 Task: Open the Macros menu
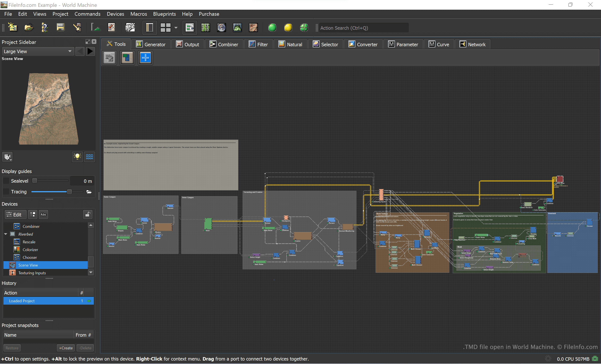click(x=139, y=14)
